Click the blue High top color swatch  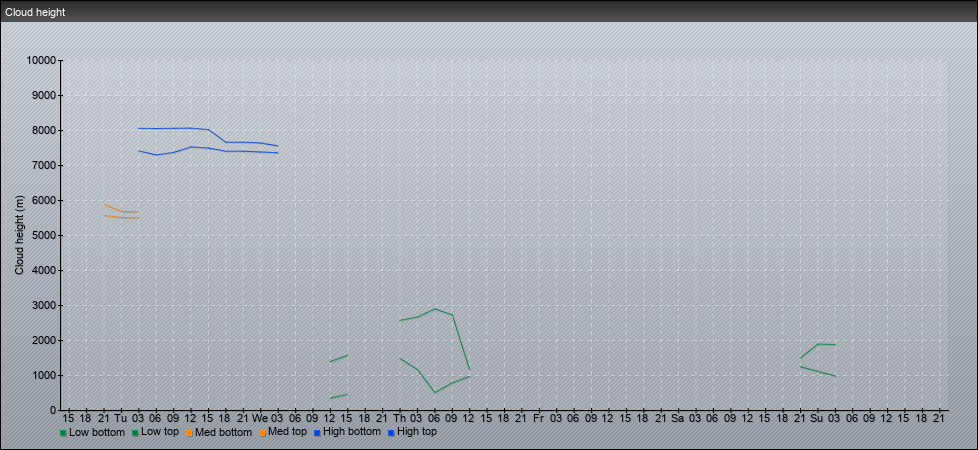[391, 433]
